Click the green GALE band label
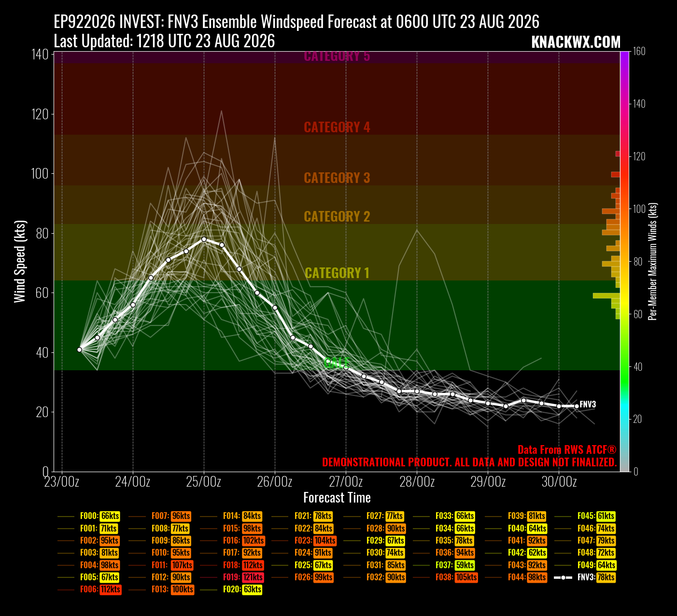This screenshot has width=677, height=616. coord(336,362)
